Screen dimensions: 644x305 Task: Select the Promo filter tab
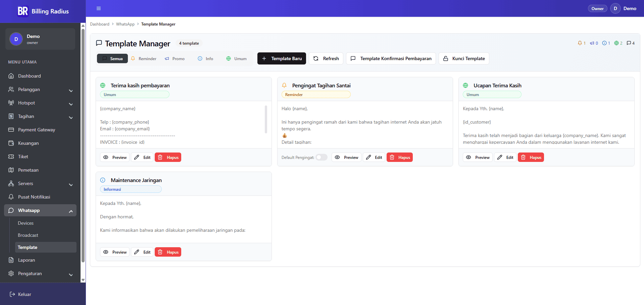[x=175, y=58]
